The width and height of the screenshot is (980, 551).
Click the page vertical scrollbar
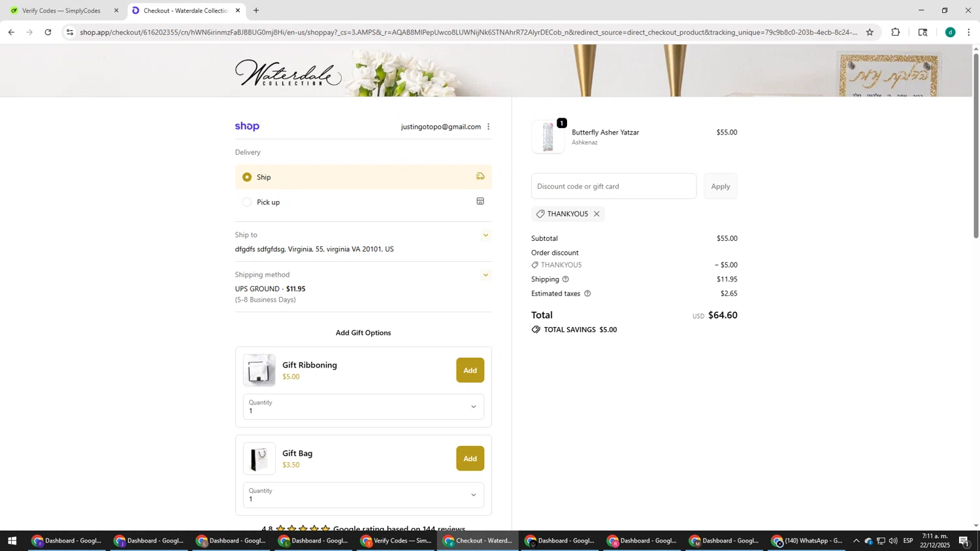click(976, 145)
